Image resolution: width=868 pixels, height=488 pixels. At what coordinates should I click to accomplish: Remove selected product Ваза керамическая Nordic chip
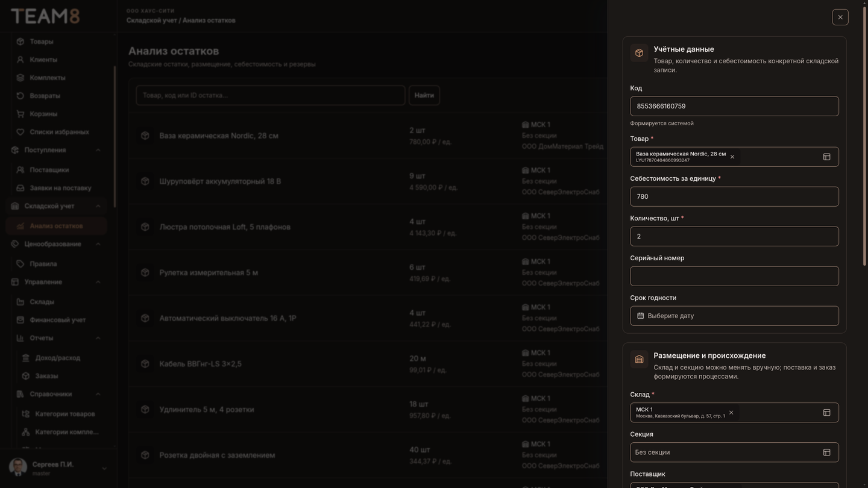point(732,157)
